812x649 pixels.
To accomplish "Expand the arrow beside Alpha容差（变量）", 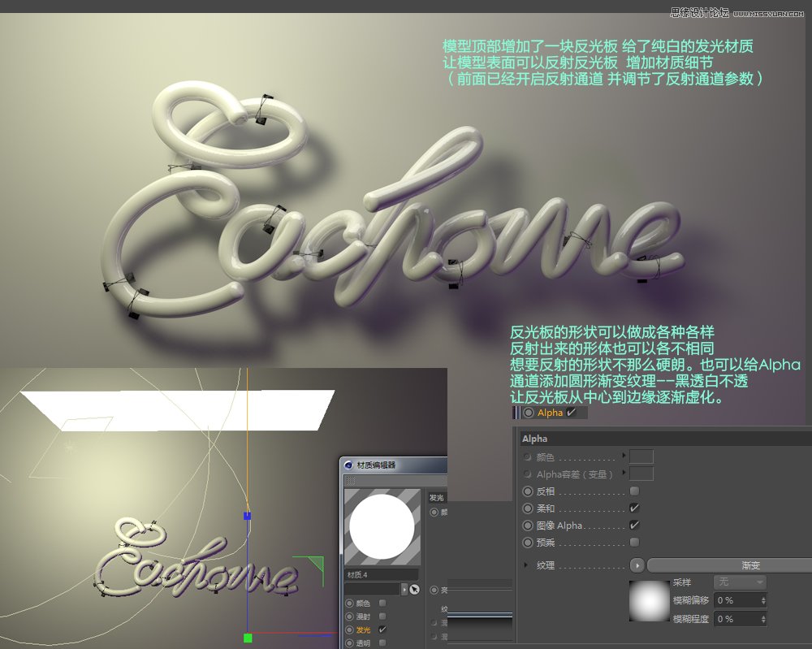I will click(x=623, y=472).
